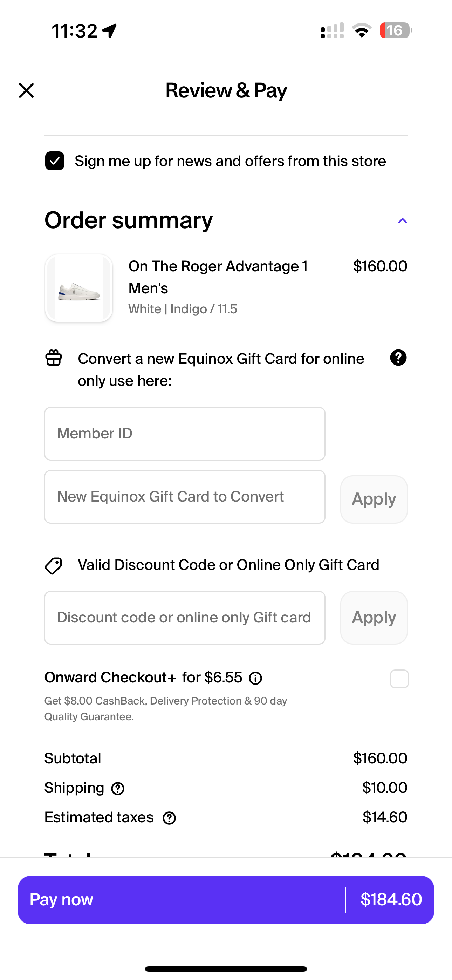
Task: Tap the location arrow in status bar
Action: point(110,31)
